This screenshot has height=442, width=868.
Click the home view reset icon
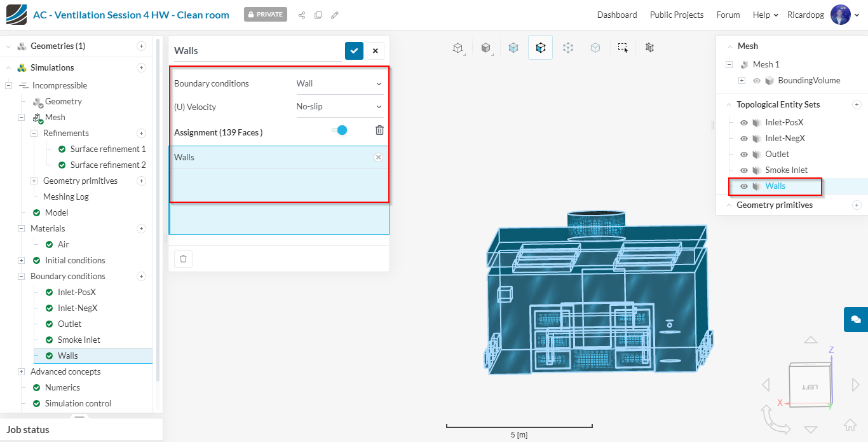(x=850, y=425)
